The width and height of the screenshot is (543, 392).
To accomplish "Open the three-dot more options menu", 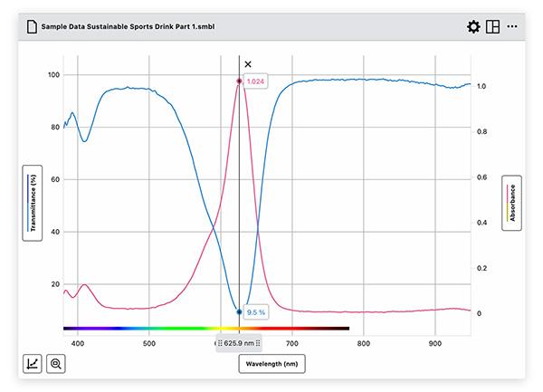I will (512, 27).
